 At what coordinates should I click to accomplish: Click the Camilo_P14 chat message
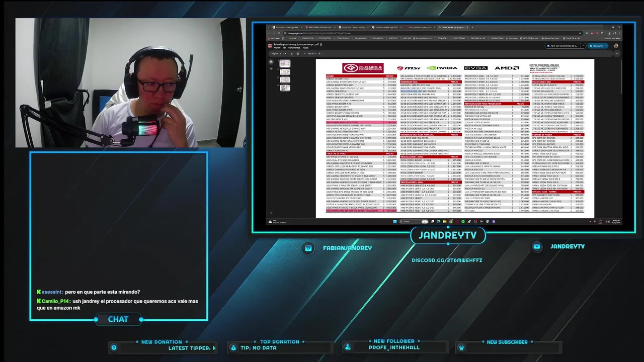(x=117, y=304)
